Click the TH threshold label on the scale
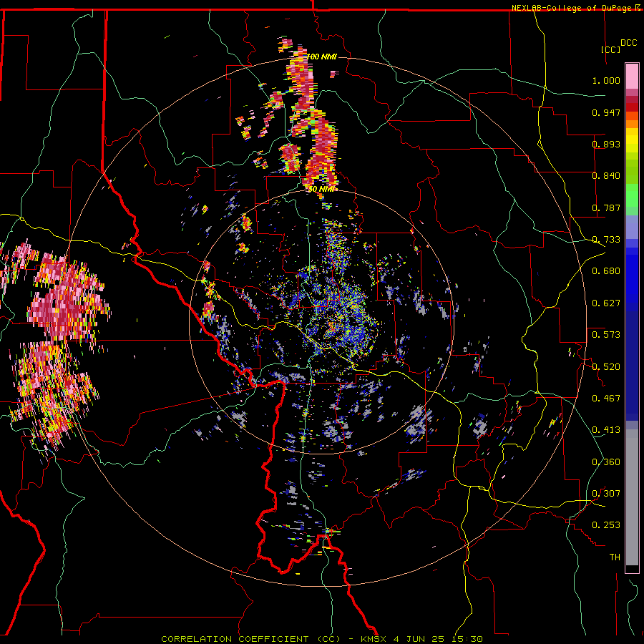This screenshot has width=644, height=644. pyautogui.click(x=615, y=557)
